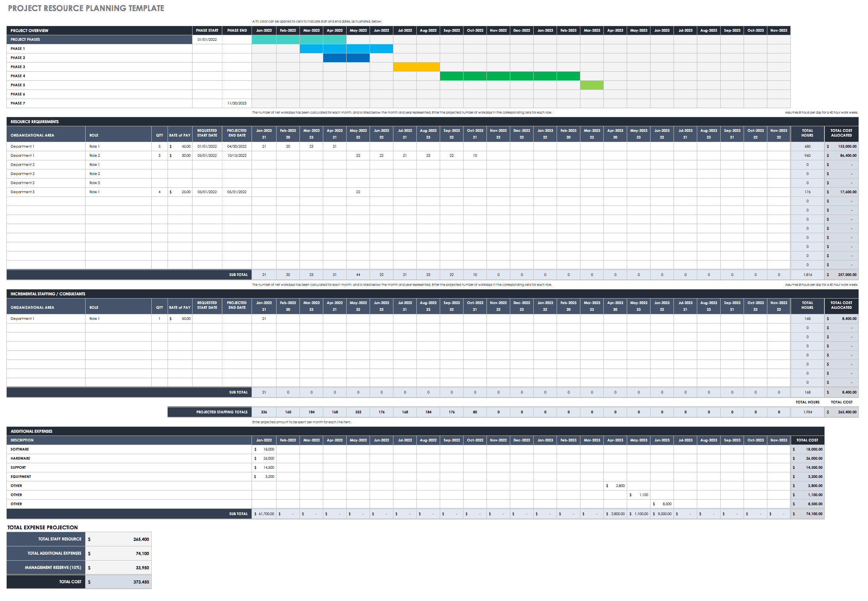
Task: Click the PROJECT PHASES section collapse icon
Action: point(5,39)
